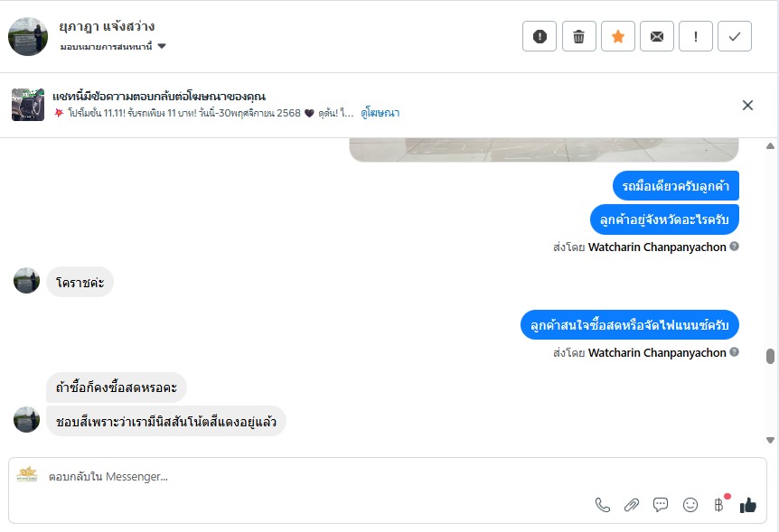The image size is (779, 532).
Task: Open the ดูโฆษณา ad link
Action: pos(380,113)
